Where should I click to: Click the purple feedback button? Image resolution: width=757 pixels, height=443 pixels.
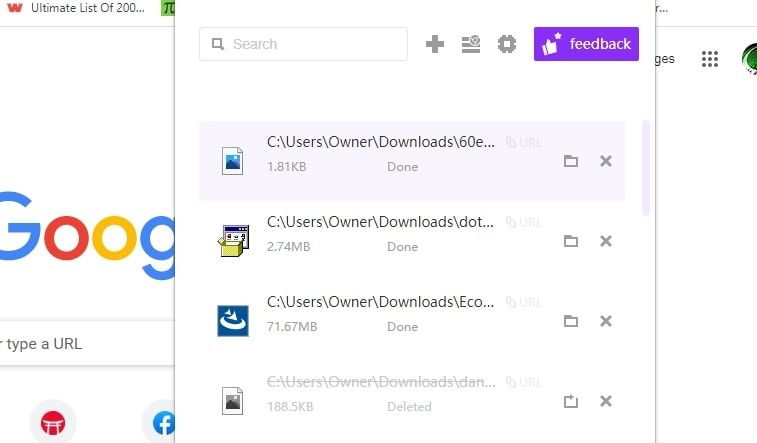pos(586,44)
